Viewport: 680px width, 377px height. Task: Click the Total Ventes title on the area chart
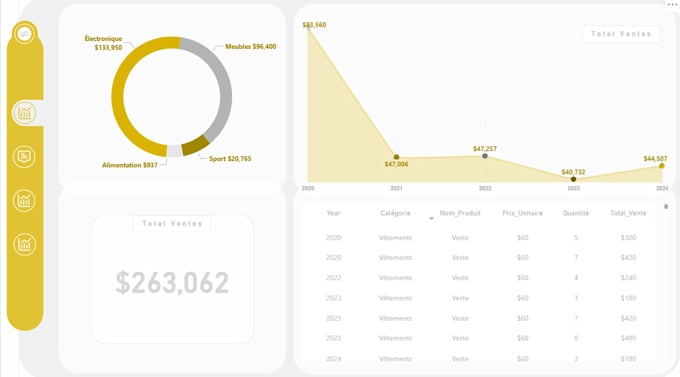pos(621,34)
